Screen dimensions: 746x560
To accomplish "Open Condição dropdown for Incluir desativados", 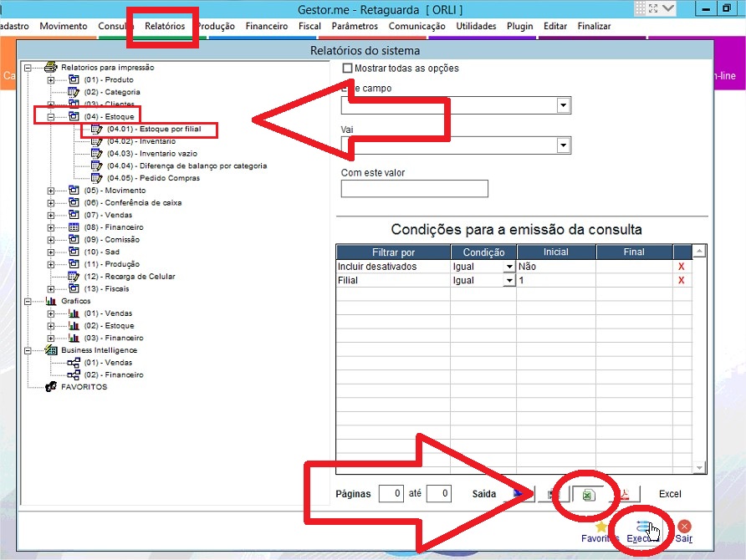I will point(508,267).
